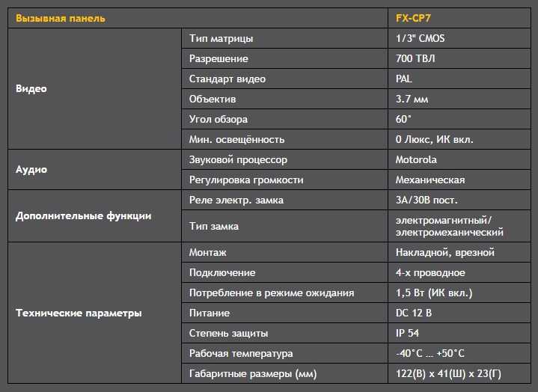Click the 'Вызывная панель' header cell

[x=198, y=18]
